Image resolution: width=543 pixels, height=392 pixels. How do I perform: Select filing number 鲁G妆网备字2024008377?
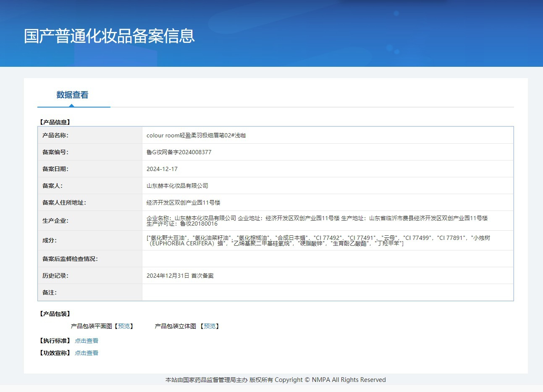(x=179, y=152)
